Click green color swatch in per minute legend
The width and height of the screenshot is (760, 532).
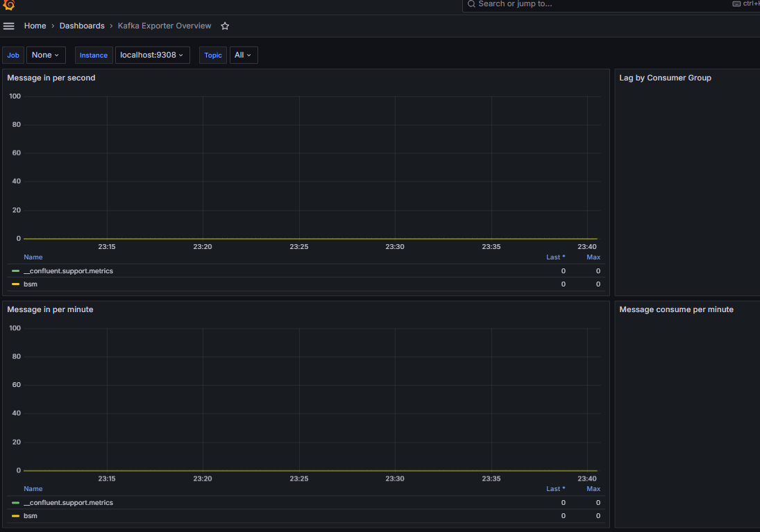[15, 502]
